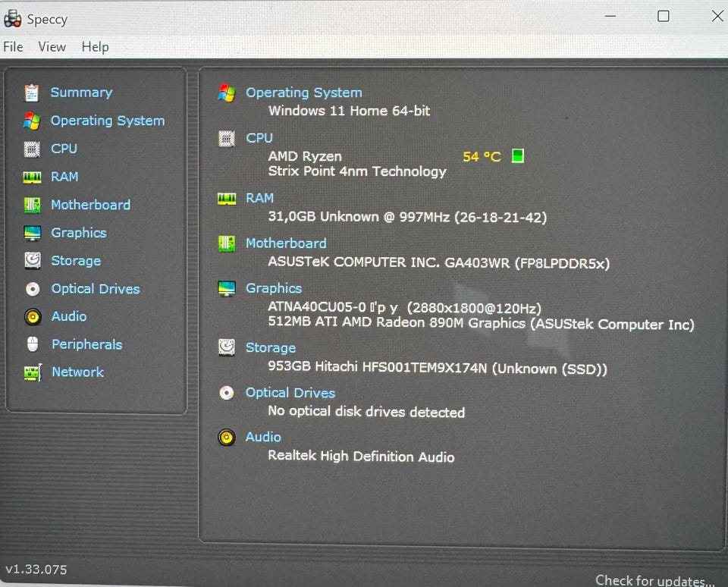Click the v1.33.075 version label
The image size is (728, 587).
coord(36,570)
